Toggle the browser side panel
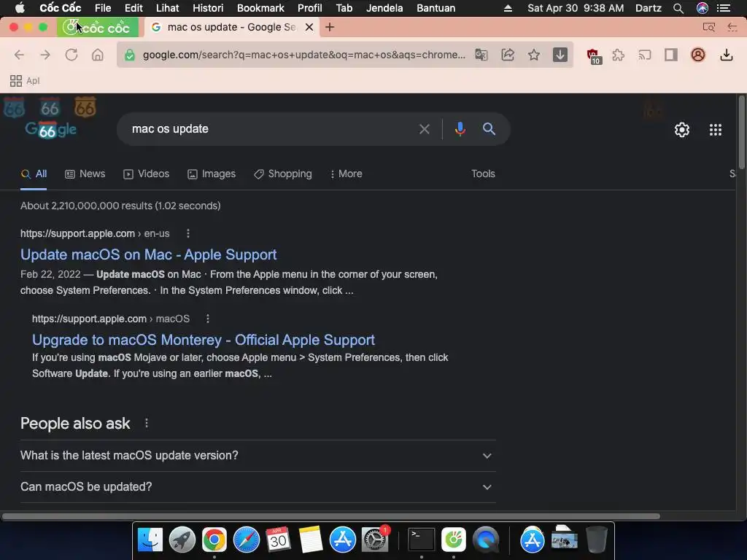Image resolution: width=747 pixels, height=560 pixels. coord(671,55)
